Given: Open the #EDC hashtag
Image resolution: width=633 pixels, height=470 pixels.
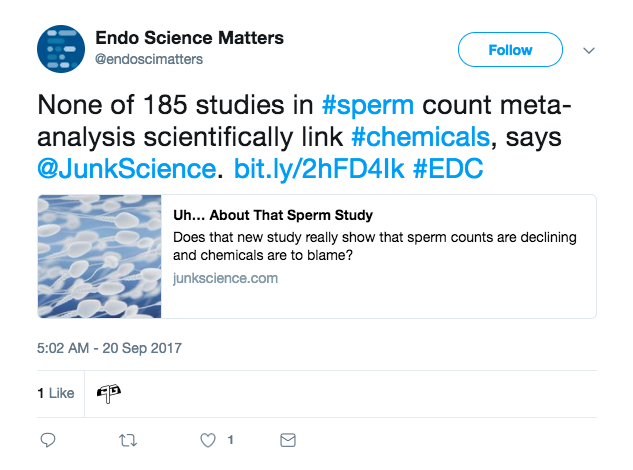Looking at the screenshot, I should (x=448, y=168).
